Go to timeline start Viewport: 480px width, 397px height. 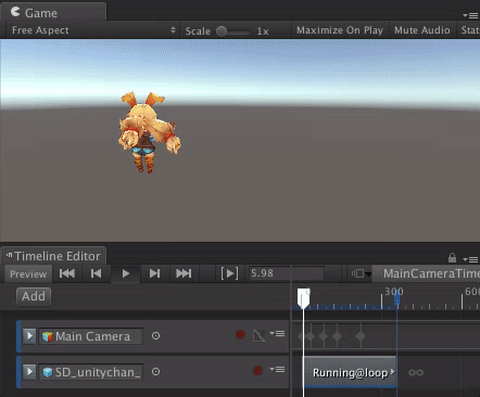[x=67, y=274]
